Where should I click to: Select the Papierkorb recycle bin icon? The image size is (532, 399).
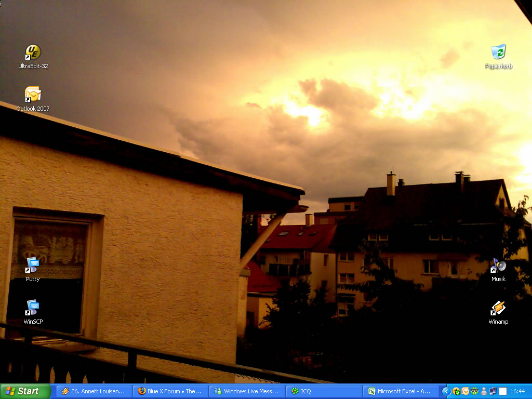click(x=498, y=52)
